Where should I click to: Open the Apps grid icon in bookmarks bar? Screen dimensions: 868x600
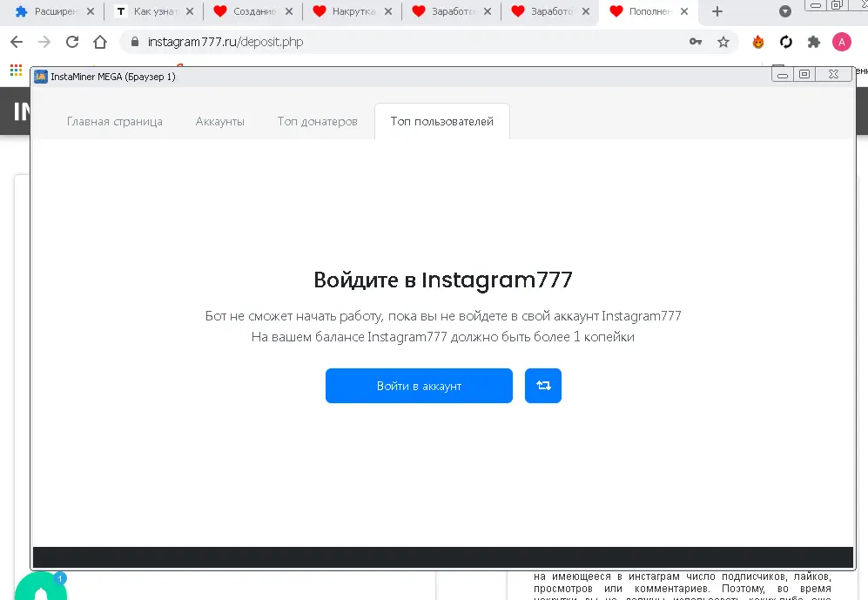pyautogui.click(x=16, y=71)
